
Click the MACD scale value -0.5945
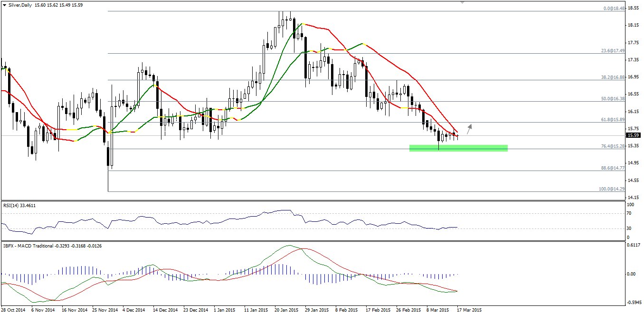coord(635,302)
